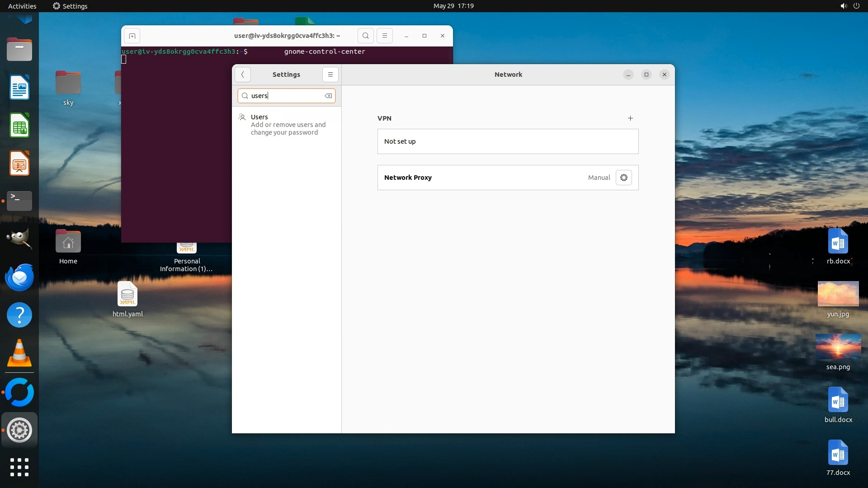This screenshot has height=488, width=868.
Task: Launch VLC media player from dock
Action: (x=19, y=353)
